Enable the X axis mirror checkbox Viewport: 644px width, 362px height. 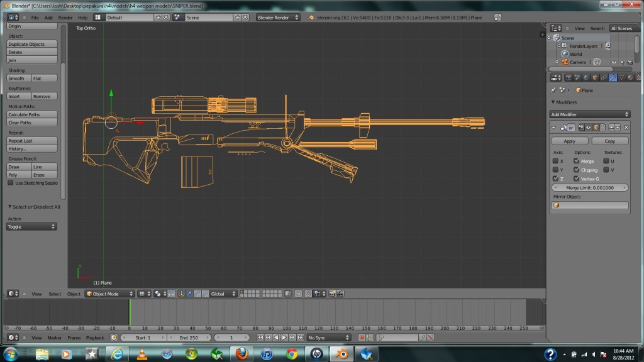[x=555, y=161]
